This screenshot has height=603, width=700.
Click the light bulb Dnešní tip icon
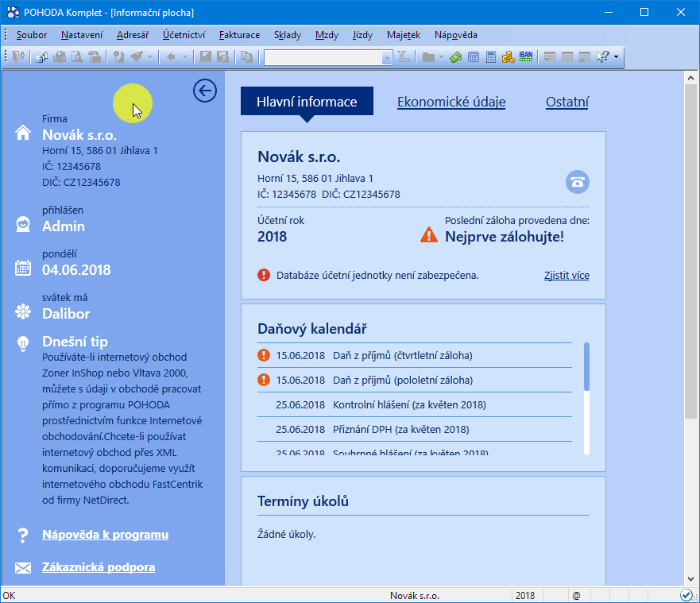coord(23,344)
